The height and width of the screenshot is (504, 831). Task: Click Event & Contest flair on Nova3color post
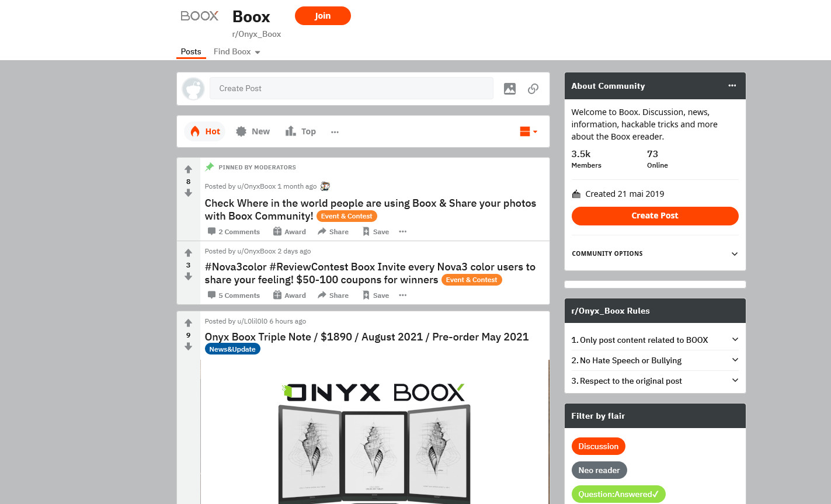point(472,280)
